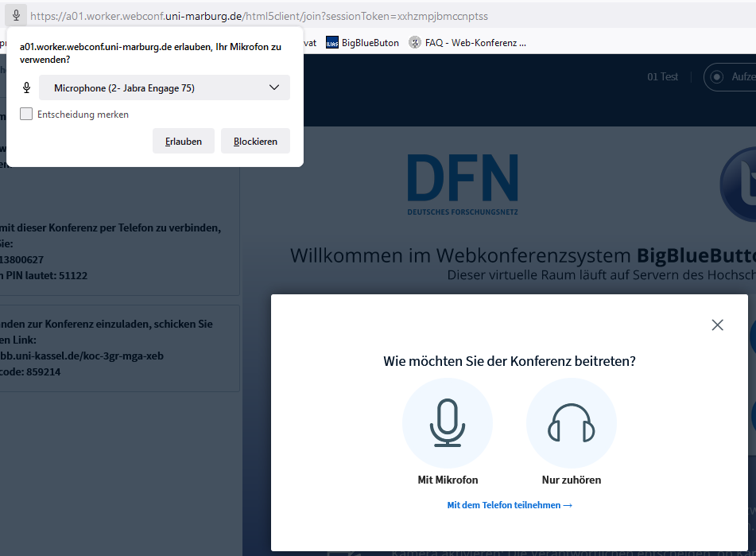756x556 pixels.
Task: Toggle remembering the microphone decision
Action: (26, 114)
